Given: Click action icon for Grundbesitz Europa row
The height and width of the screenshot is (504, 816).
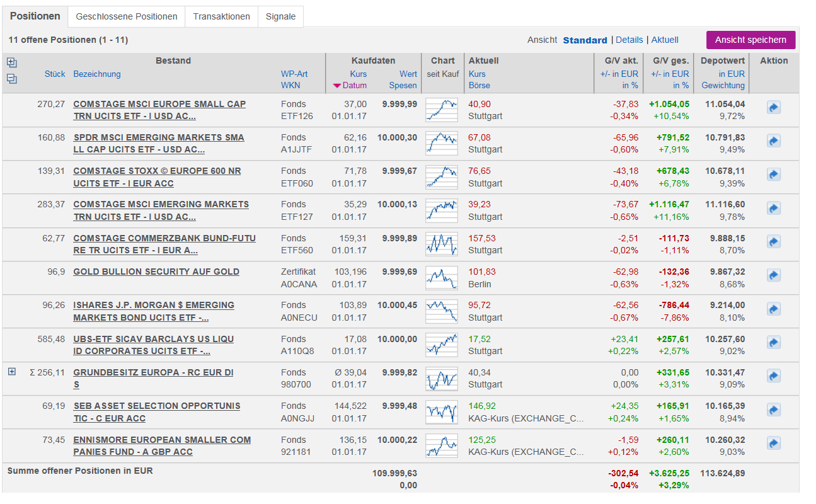Looking at the screenshot, I should click(774, 376).
